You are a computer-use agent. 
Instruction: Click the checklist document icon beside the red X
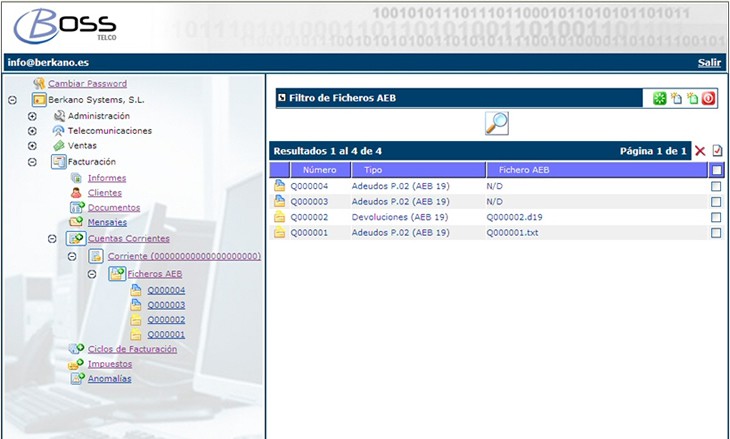pos(717,151)
